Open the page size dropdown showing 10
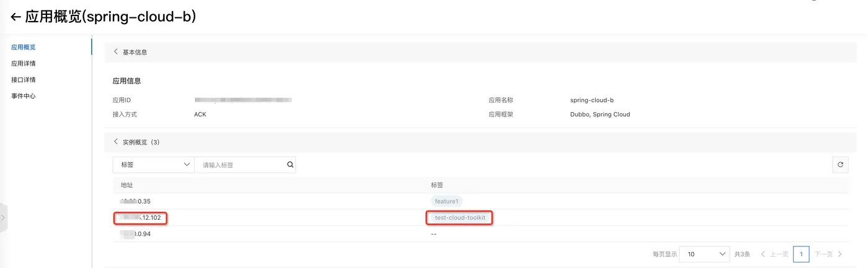This screenshot has height=268, width=868. point(704,254)
